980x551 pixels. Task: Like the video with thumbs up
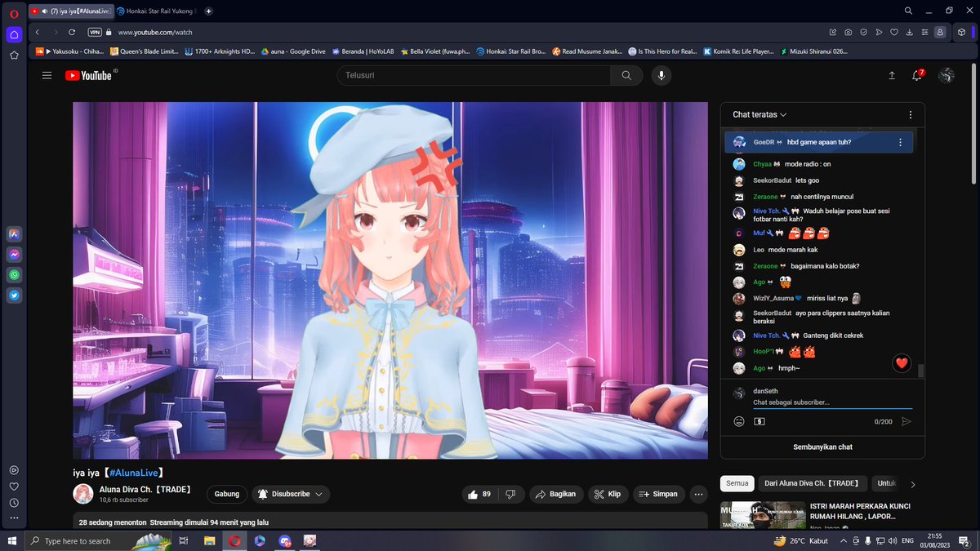point(479,494)
